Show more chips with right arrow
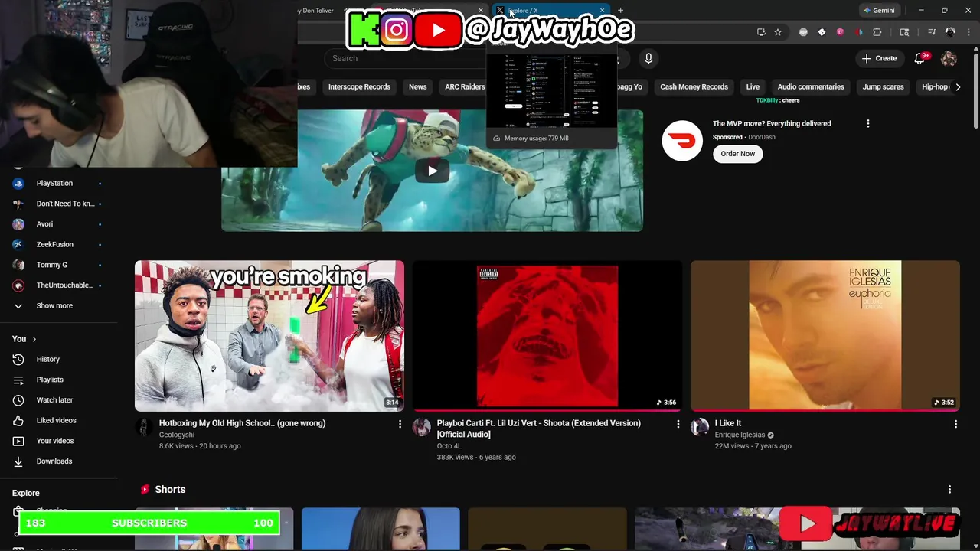980x551 pixels. (958, 87)
